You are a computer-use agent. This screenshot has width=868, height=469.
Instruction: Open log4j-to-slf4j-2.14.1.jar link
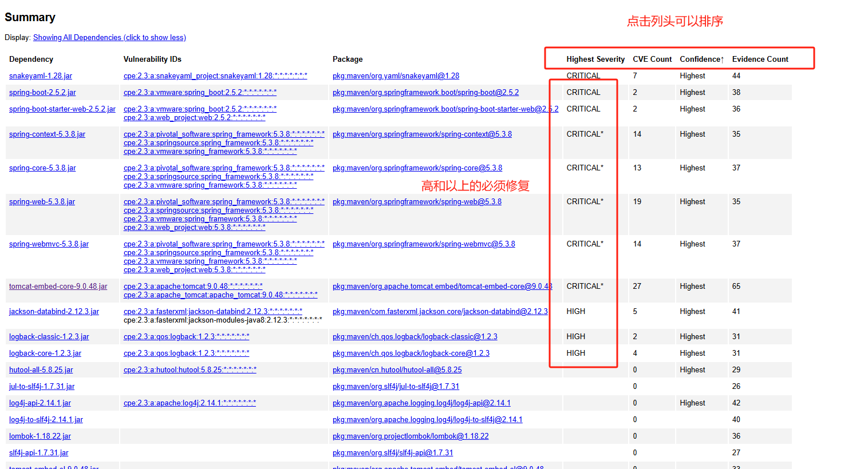click(46, 420)
